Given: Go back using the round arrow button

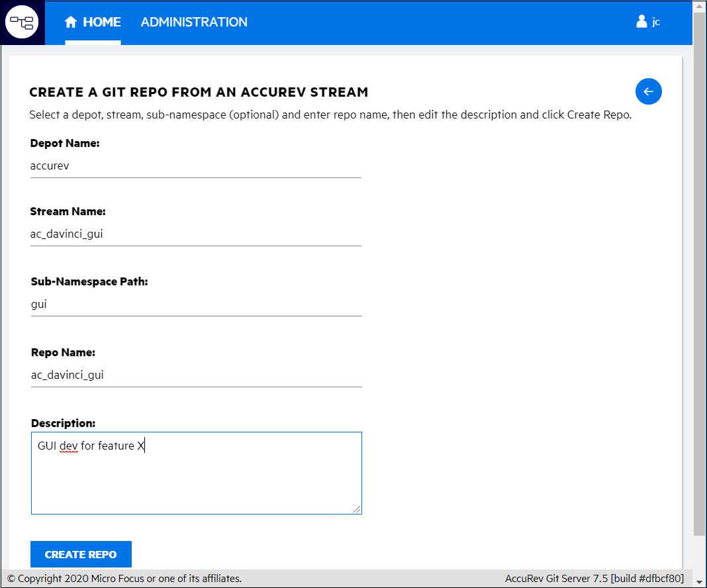Looking at the screenshot, I should (648, 91).
